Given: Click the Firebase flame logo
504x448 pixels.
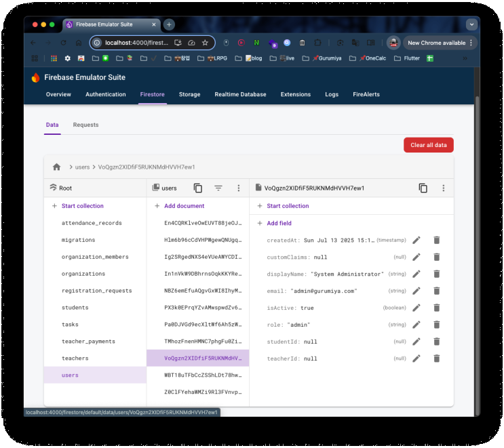Looking at the screenshot, I should [x=36, y=77].
